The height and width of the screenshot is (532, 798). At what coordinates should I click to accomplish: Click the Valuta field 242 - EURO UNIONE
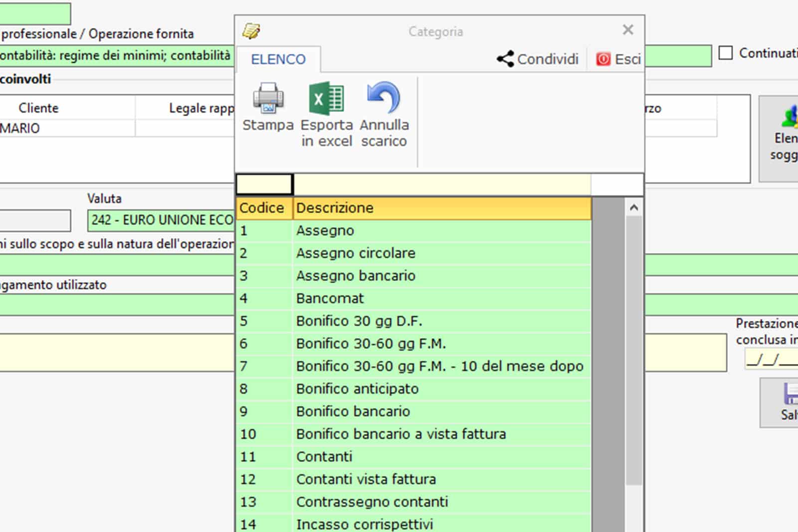click(161, 220)
